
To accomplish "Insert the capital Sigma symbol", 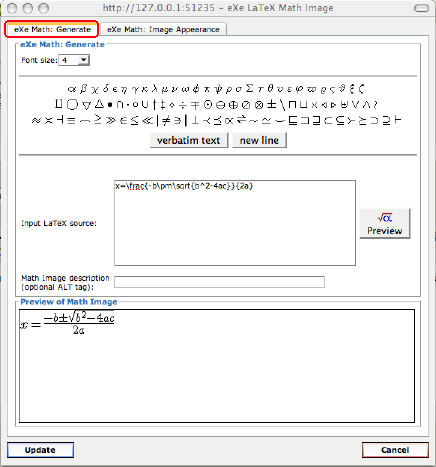I will (249, 88).
